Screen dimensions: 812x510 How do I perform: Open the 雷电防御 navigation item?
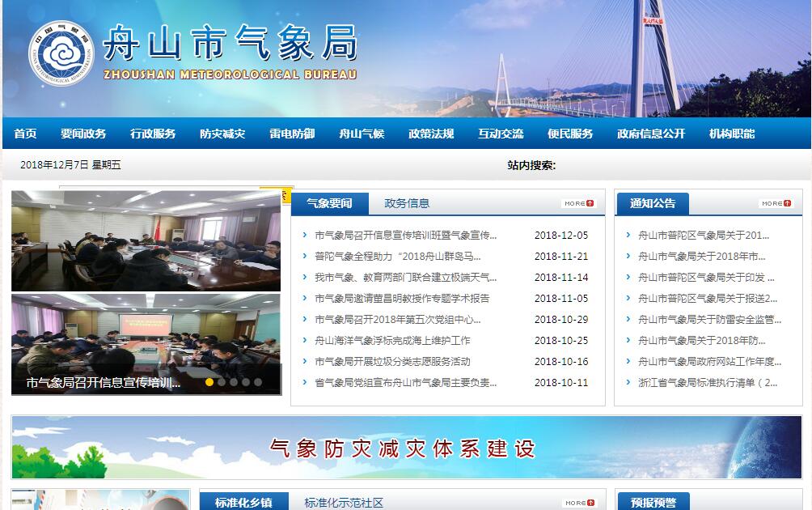pos(292,134)
